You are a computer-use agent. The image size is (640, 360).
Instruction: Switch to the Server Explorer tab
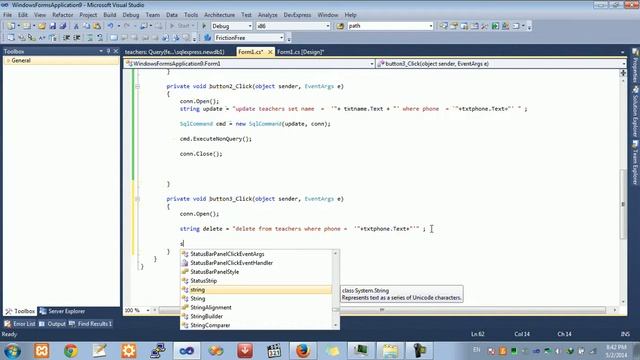tap(62, 311)
